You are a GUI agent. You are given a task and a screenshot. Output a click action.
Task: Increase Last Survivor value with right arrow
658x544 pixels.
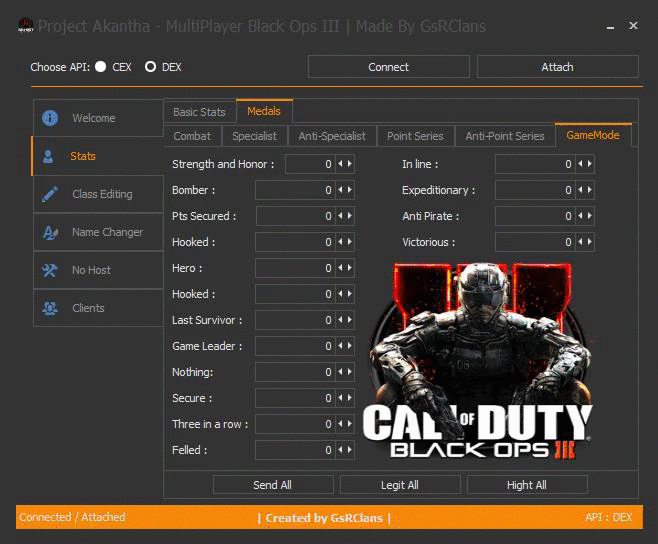pyautogui.click(x=350, y=320)
